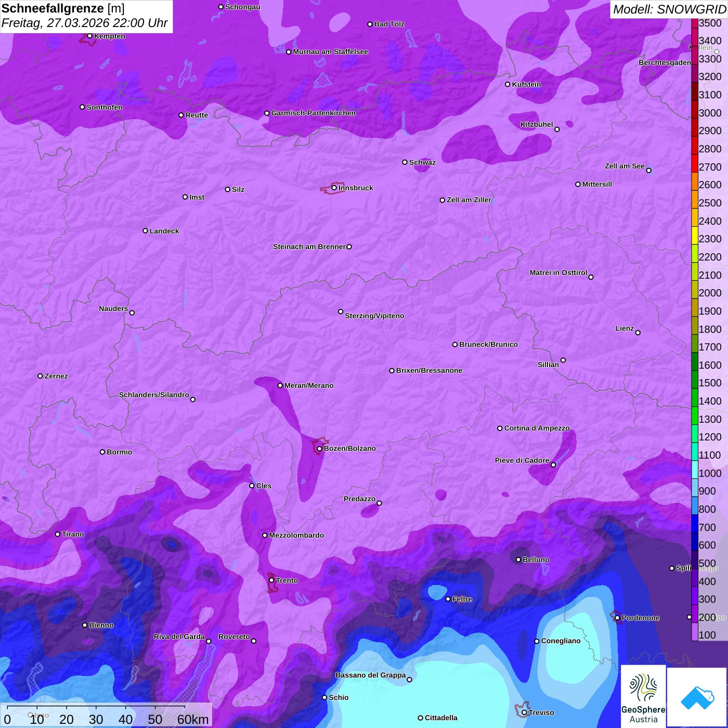Click the "Garmisch-Partenkirchen" map label

point(314,113)
